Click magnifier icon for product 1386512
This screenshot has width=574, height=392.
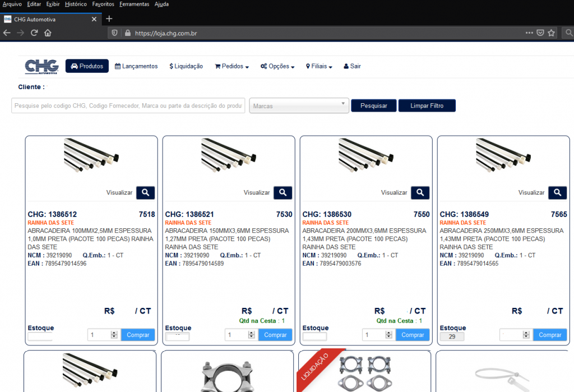pyautogui.click(x=145, y=192)
